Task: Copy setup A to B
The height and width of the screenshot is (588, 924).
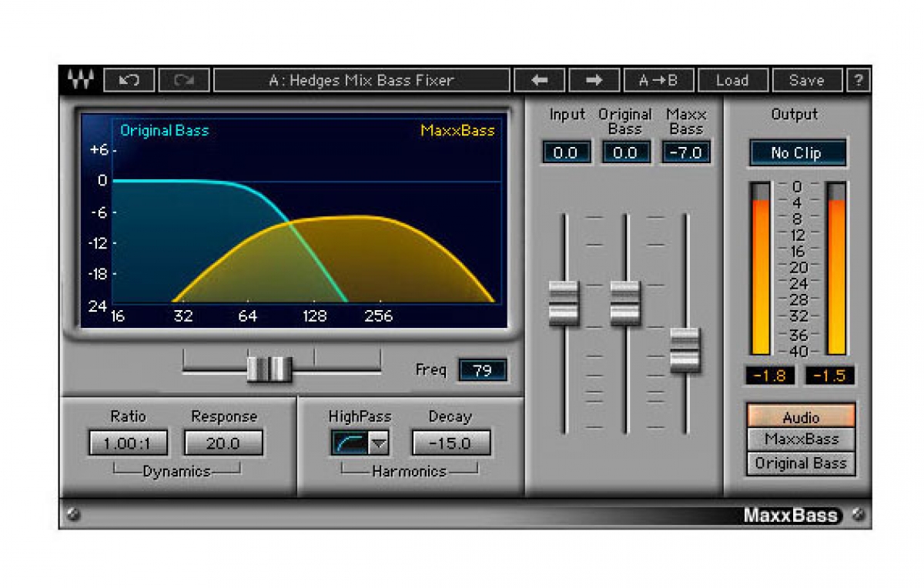Action: tap(658, 80)
